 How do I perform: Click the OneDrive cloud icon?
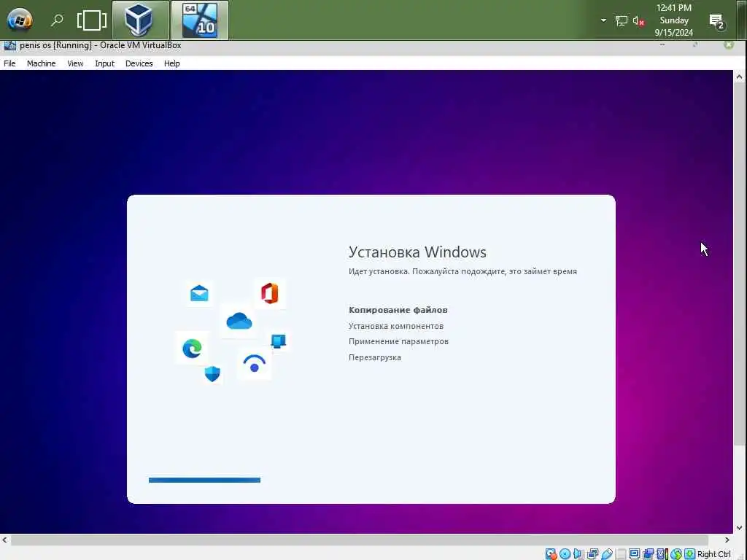[239, 321]
